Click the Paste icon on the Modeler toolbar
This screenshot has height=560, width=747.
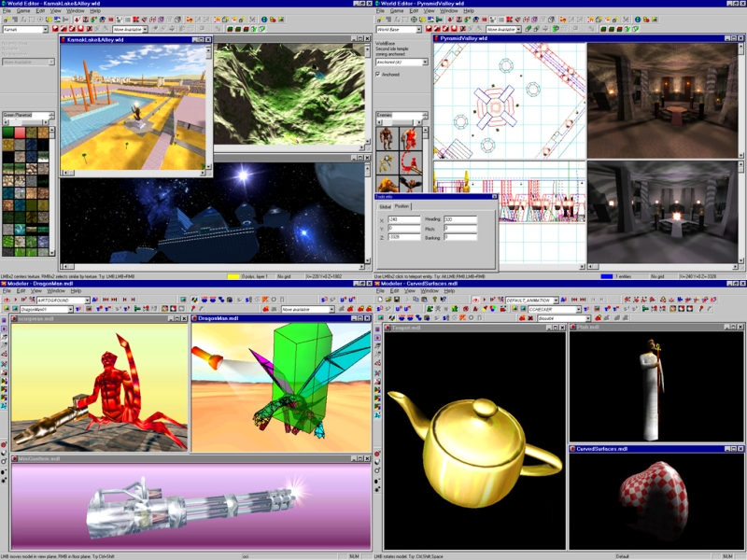pyautogui.click(x=424, y=298)
